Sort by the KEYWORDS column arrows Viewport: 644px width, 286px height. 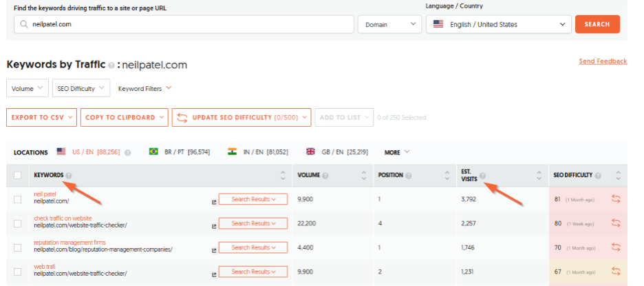pyautogui.click(x=283, y=175)
